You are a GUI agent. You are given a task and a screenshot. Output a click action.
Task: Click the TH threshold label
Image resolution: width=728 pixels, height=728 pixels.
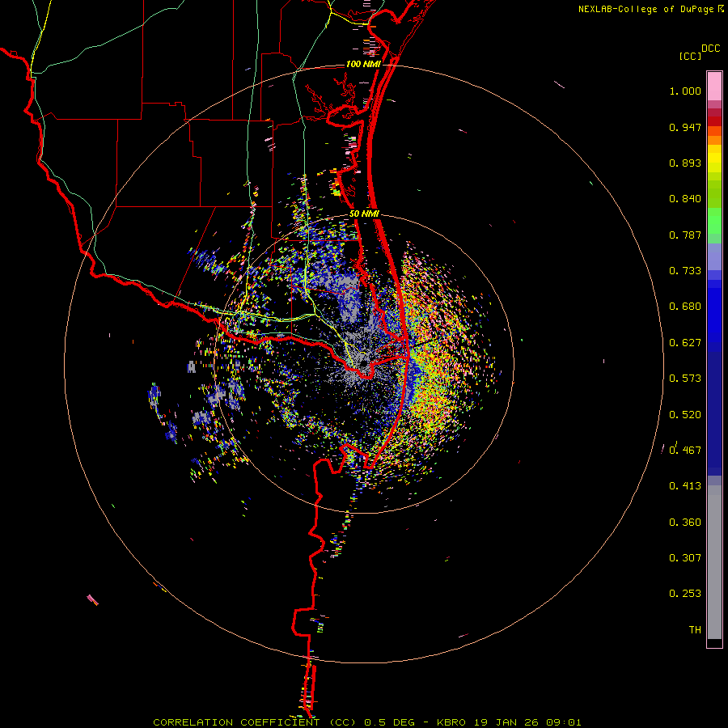[x=695, y=630]
